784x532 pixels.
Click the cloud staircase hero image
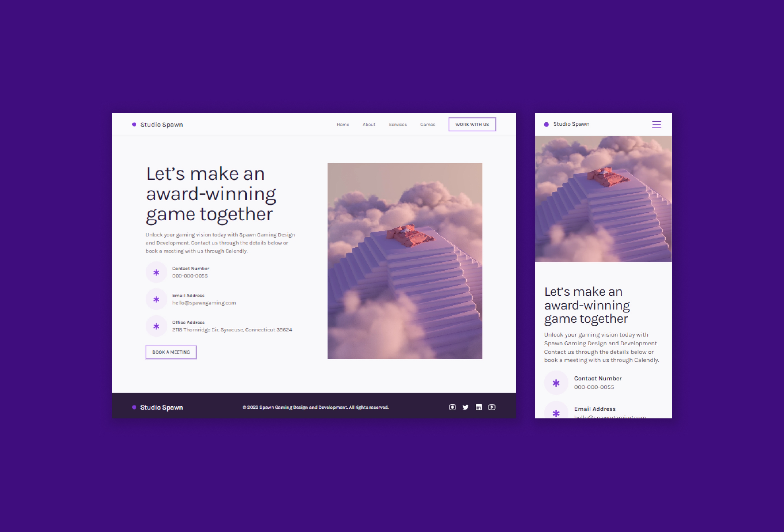pyautogui.click(x=405, y=260)
